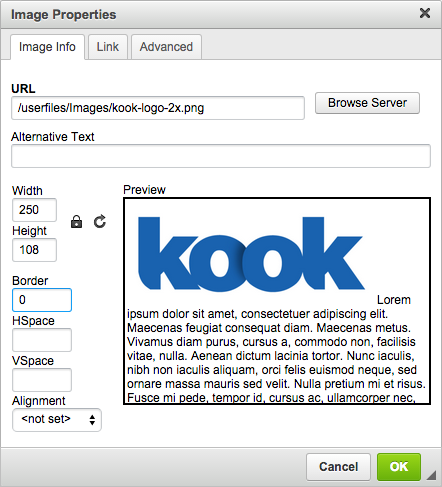The image size is (442, 487).
Task: Click the dialog resize grip icon
Action: pos(431,475)
